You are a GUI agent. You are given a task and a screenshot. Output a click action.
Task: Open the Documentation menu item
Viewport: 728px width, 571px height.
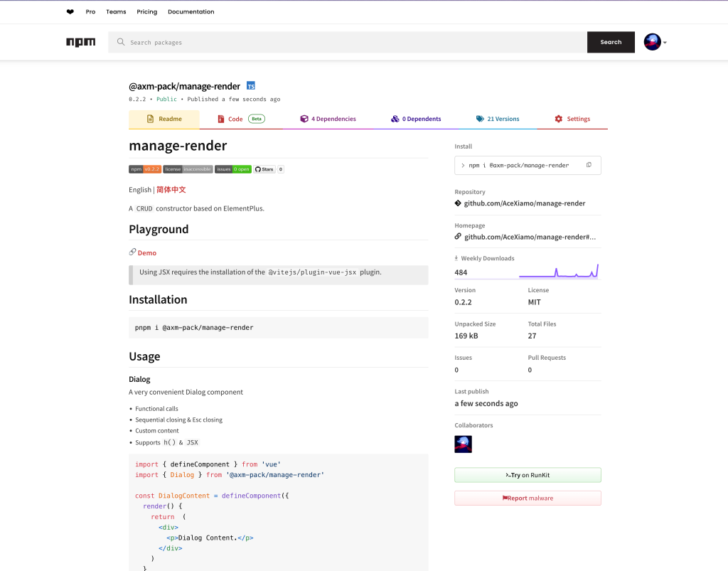(191, 12)
